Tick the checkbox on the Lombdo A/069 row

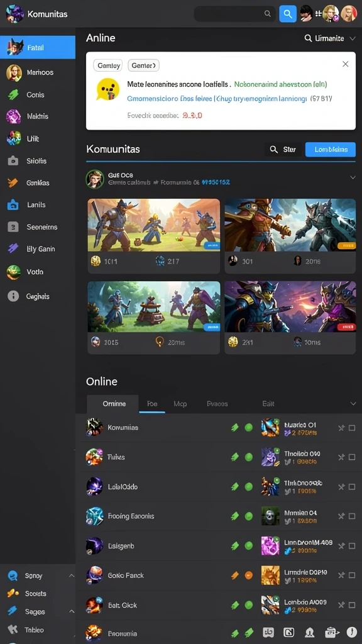pyautogui.click(x=352, y=605)
